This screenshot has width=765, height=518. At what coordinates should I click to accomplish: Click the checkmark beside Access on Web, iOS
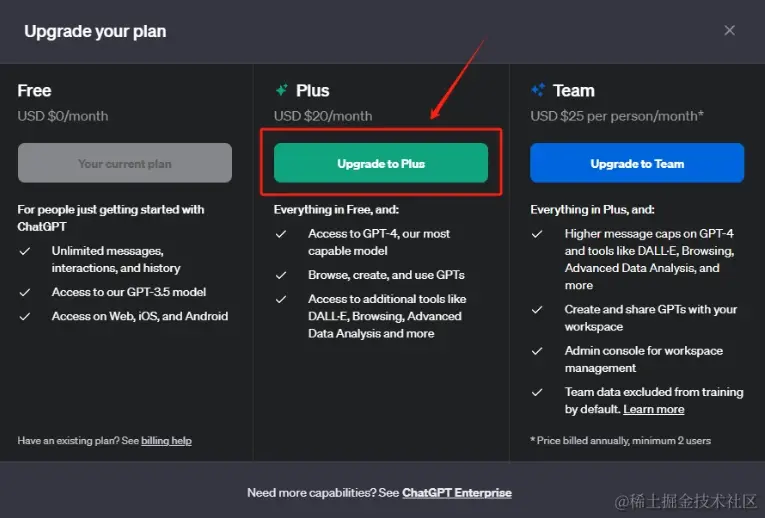(x=24, y=316)
